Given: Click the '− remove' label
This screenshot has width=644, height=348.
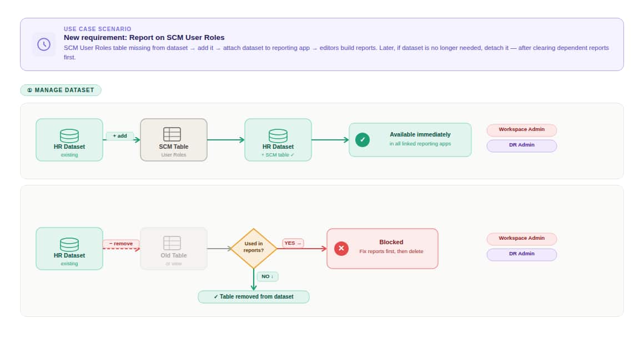Looking at the screenshot, I should tap(121, 244).
